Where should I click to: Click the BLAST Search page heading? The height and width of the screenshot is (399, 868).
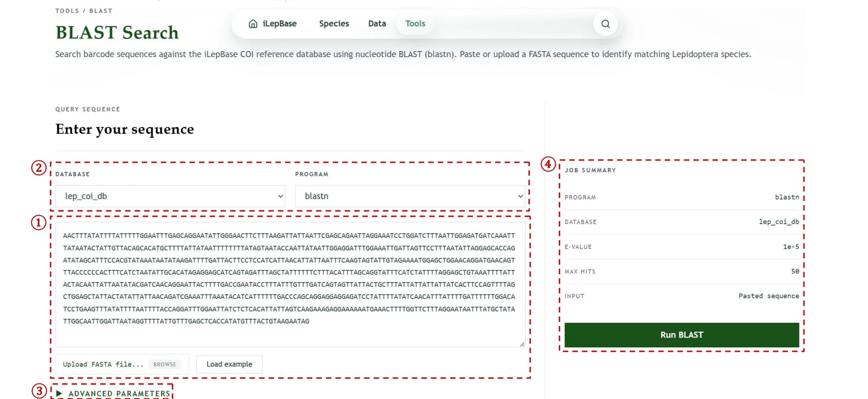click(x=117, y=32)
